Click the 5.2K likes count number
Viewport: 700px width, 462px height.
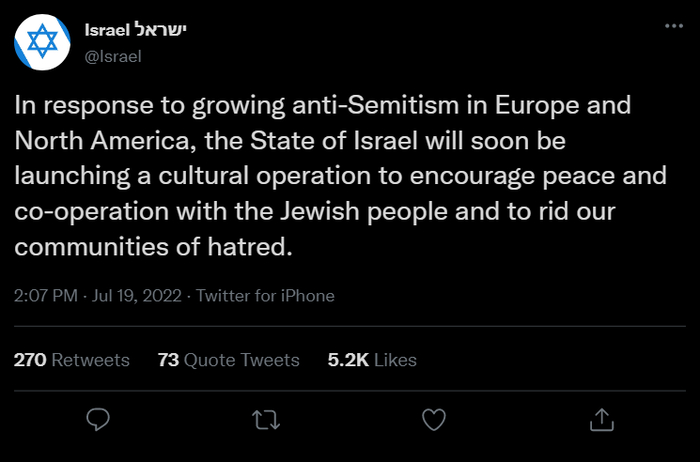point(347,360)
